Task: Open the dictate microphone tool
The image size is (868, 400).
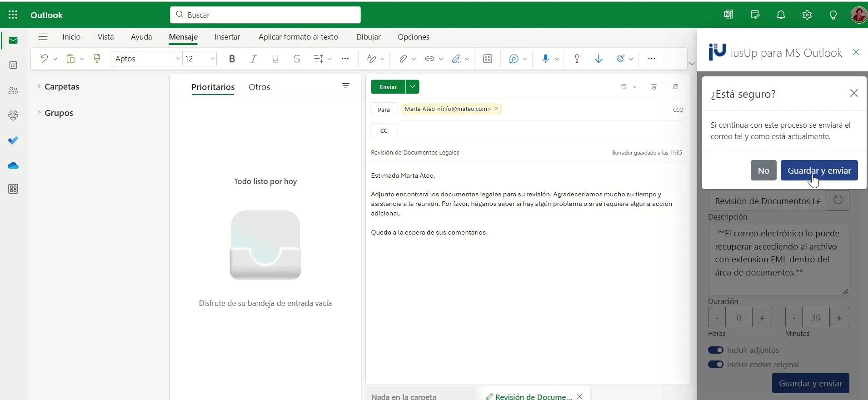Action: click(545, 59)
